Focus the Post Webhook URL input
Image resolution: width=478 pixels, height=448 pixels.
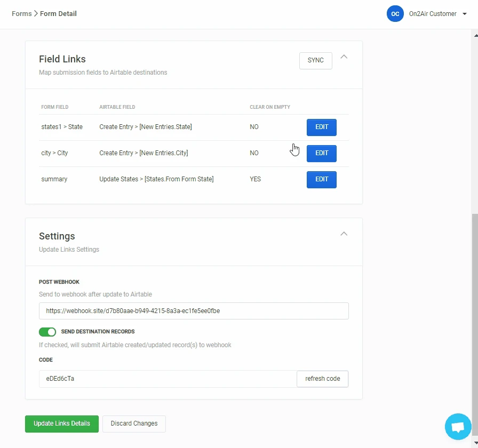(194, 311)
